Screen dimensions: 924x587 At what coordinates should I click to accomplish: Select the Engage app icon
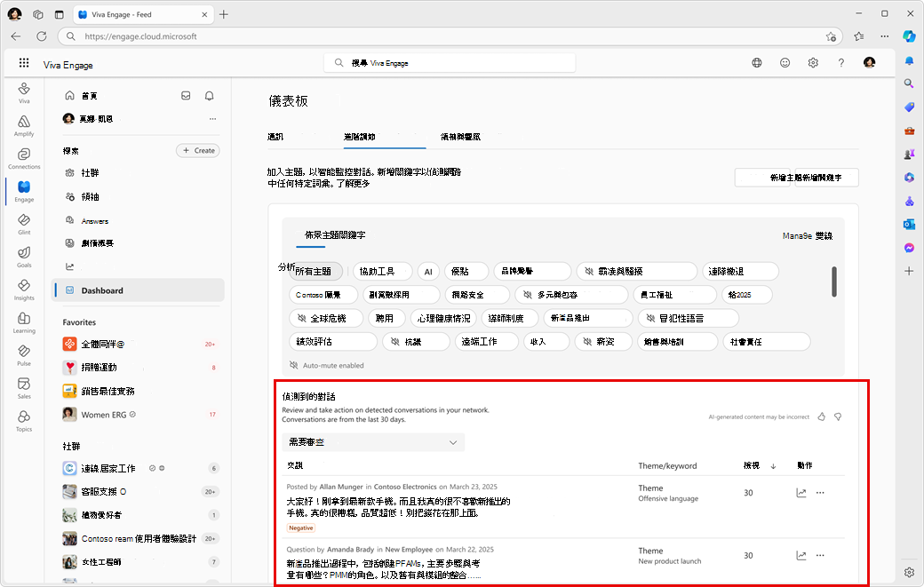(24, 191)
